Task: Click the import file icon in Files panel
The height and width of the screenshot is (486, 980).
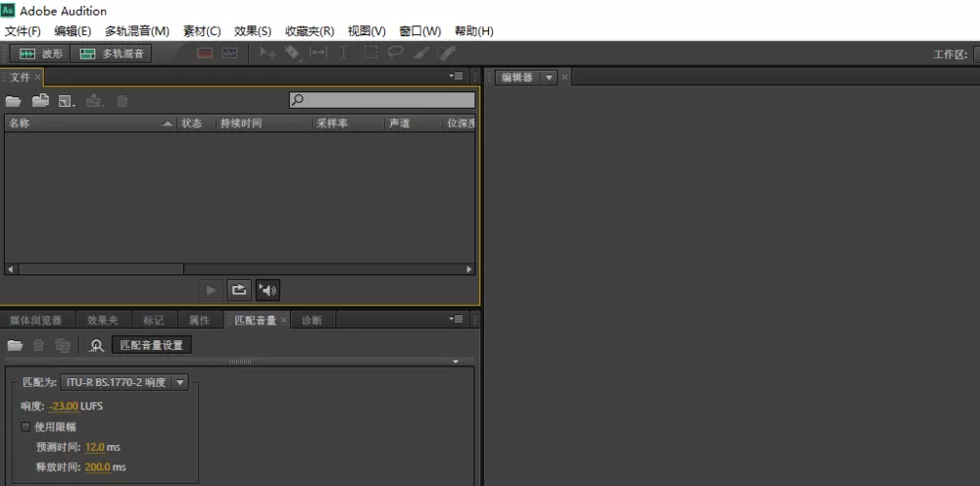Action: tap(40, 101)
